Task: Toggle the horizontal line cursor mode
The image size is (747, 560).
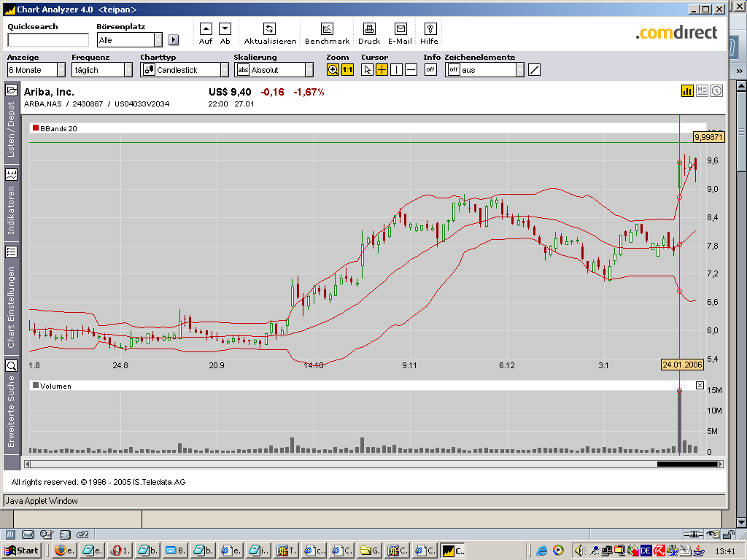Action: click(x=411, y=70)
